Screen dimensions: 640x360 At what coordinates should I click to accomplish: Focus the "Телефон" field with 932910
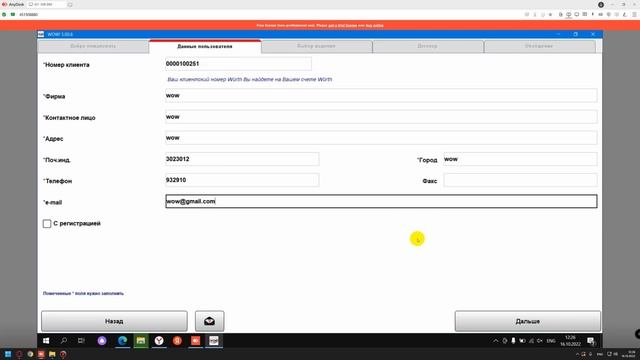point(242,180)
